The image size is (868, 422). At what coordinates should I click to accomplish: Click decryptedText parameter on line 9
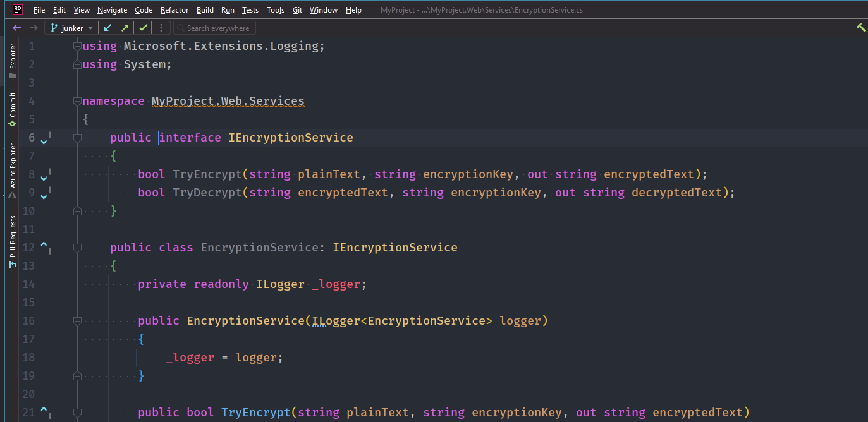click(676, 193)
